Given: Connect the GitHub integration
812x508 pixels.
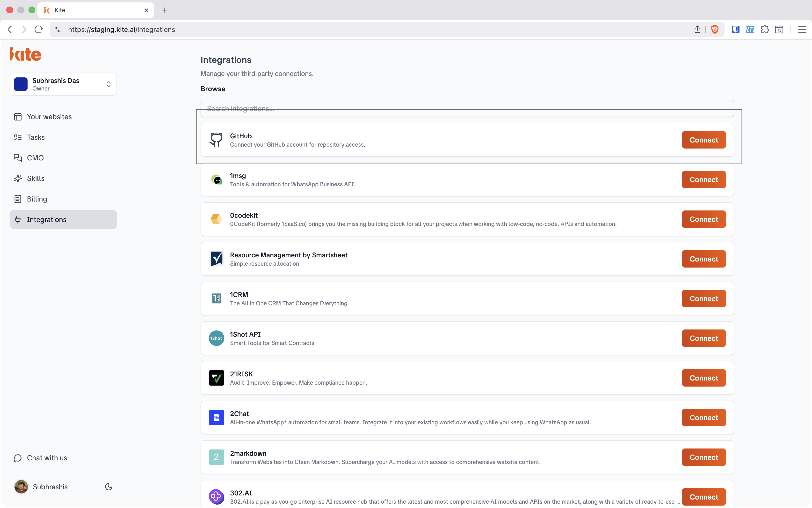Looking at the screenshot, I should (704, 140).
